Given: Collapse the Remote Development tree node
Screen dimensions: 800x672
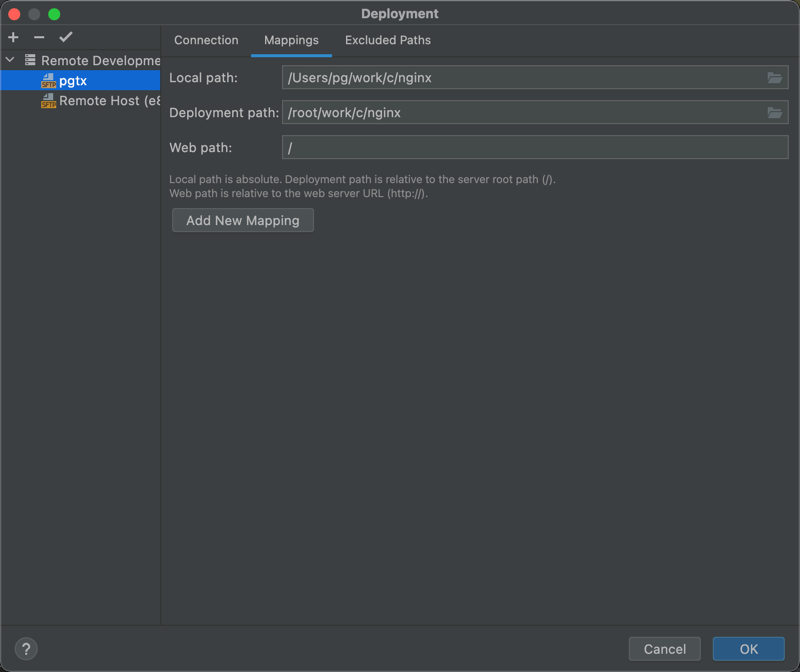Looking at the screenshot, I should coord(10,61).
